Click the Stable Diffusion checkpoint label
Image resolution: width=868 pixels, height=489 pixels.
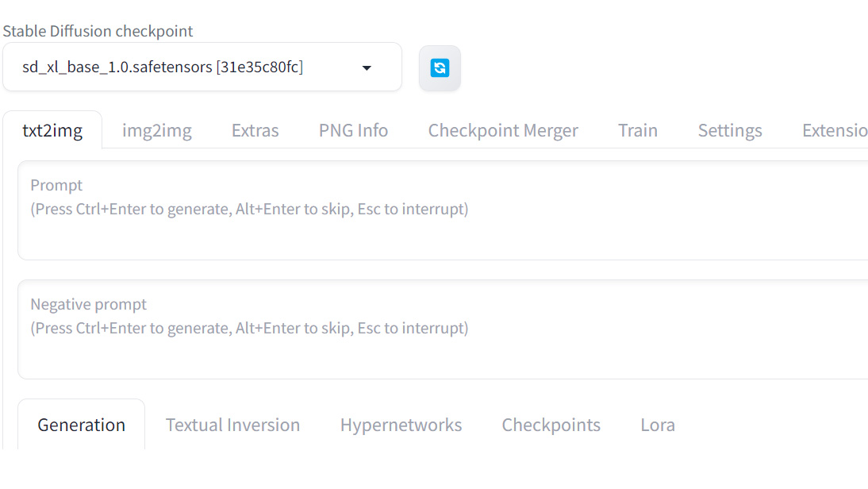click(98, 31)
